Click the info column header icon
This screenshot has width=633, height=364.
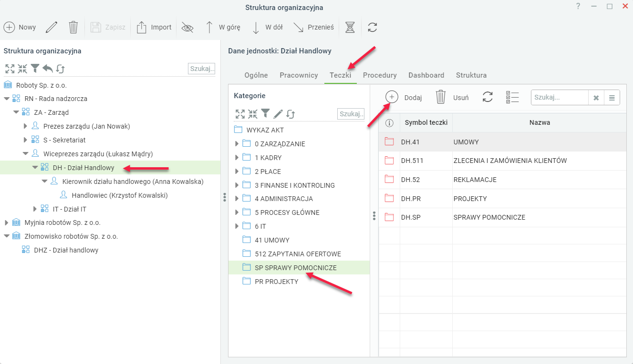(389, 123)
